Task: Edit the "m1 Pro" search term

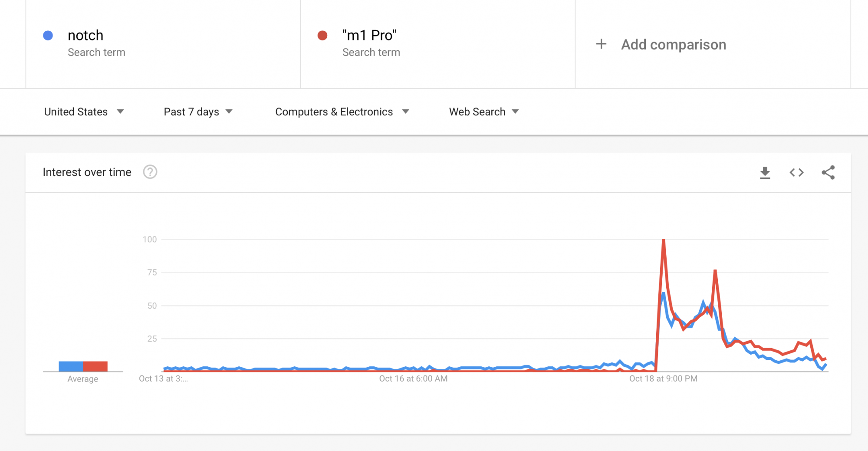Action: [x=369, y=36]
